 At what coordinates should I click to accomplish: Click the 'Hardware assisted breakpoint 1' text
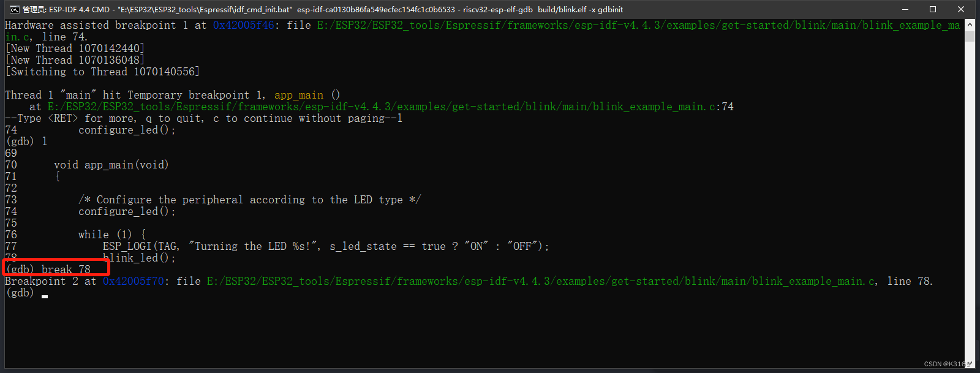[x=96, y=25]
